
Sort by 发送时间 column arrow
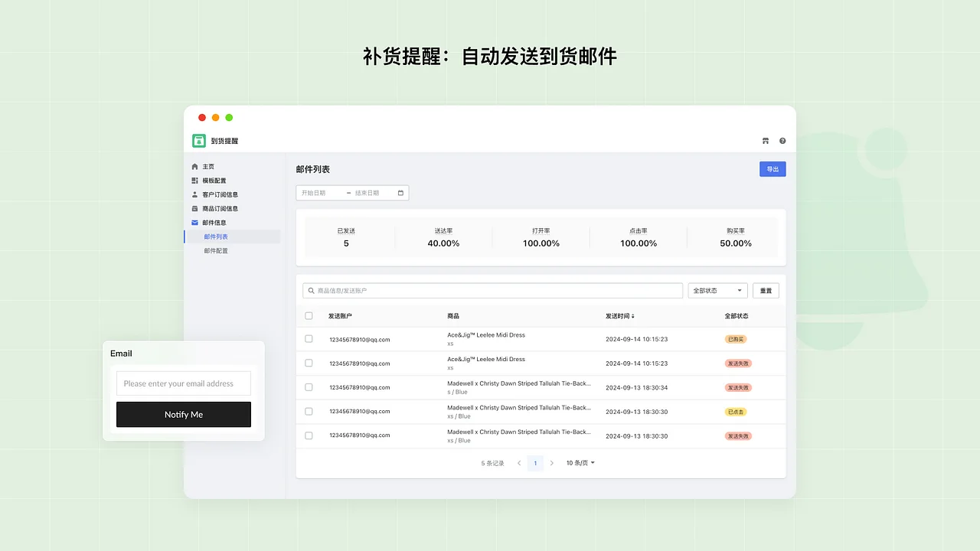[632, 316]
